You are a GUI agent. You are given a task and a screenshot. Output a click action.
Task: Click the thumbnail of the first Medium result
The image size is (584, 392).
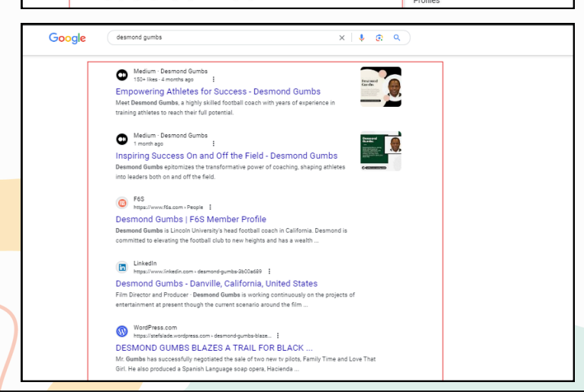pyautogui.click(x=381, y=87)
